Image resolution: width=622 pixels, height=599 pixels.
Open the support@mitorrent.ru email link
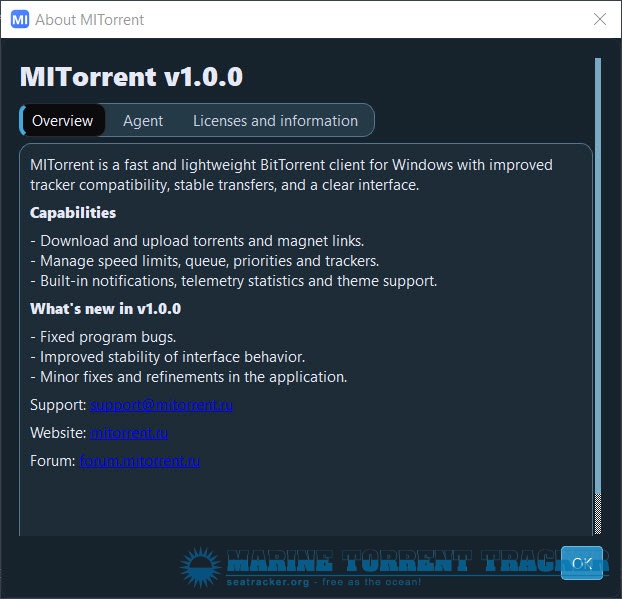click(x=161, y=405)
